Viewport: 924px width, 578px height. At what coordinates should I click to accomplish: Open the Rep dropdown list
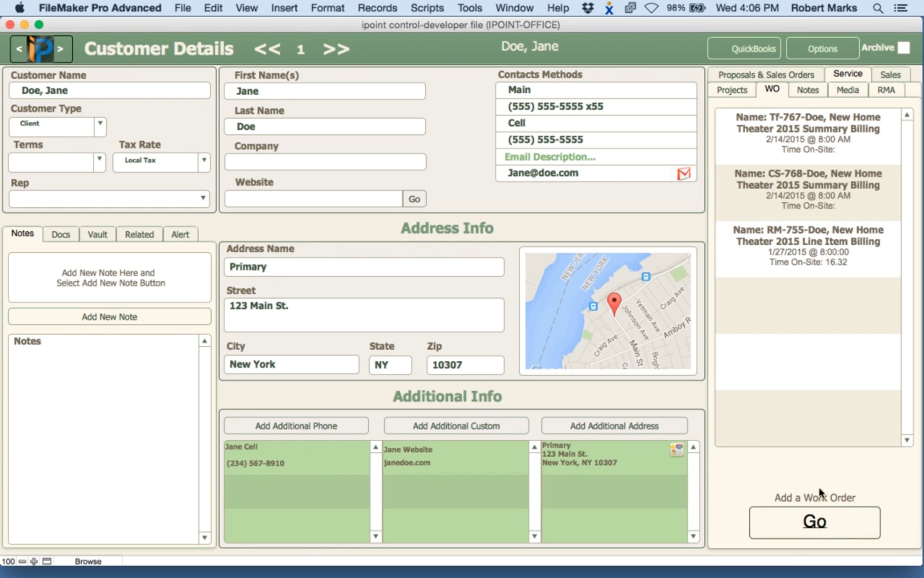click(203, 198)
